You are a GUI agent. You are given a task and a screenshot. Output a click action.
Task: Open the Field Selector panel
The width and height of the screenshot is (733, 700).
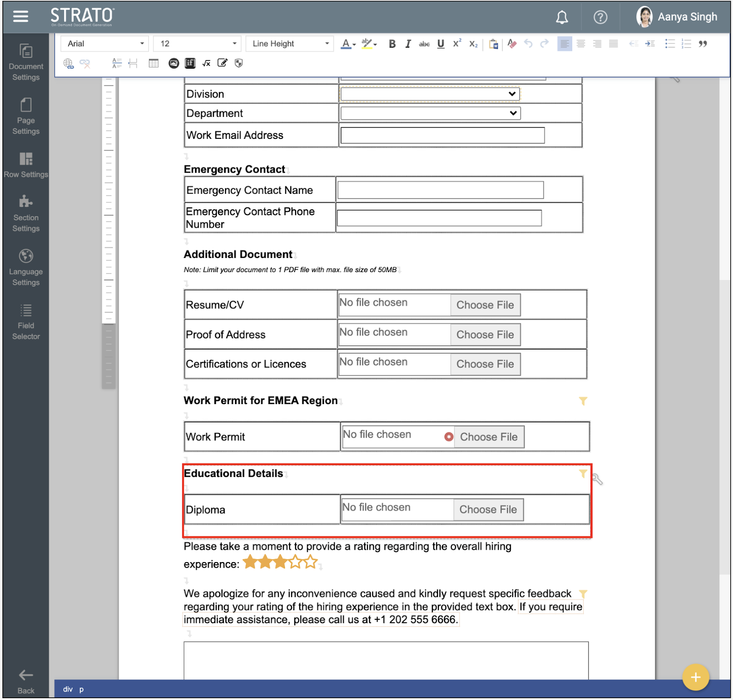[26, 323]
